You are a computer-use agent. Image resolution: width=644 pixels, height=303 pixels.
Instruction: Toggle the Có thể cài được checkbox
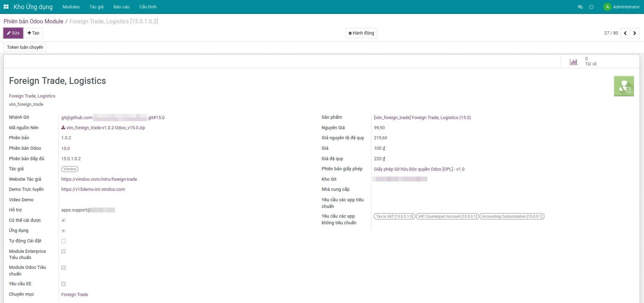pos(63,220)
